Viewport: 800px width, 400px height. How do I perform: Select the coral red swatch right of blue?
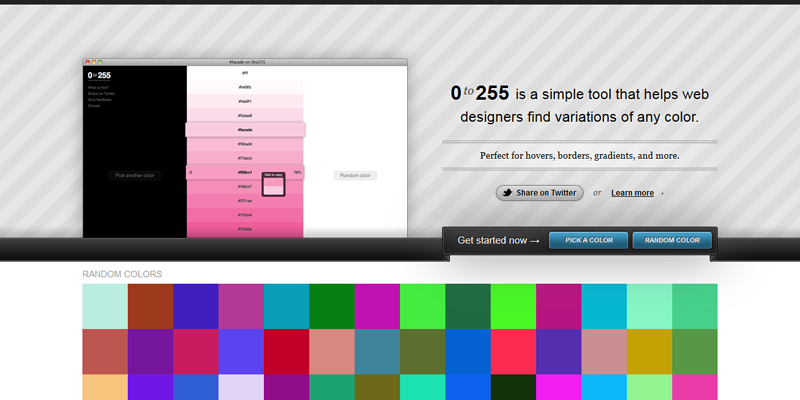click(x=513, y=352)
